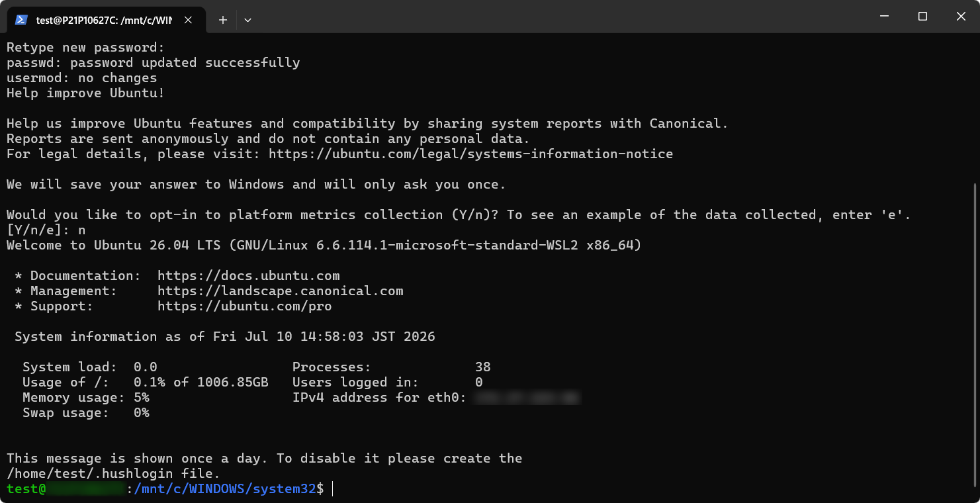The width and height of the screenshot is (980, 503).
Task: Click the command prompt cursor after the $
Action: 333,489
